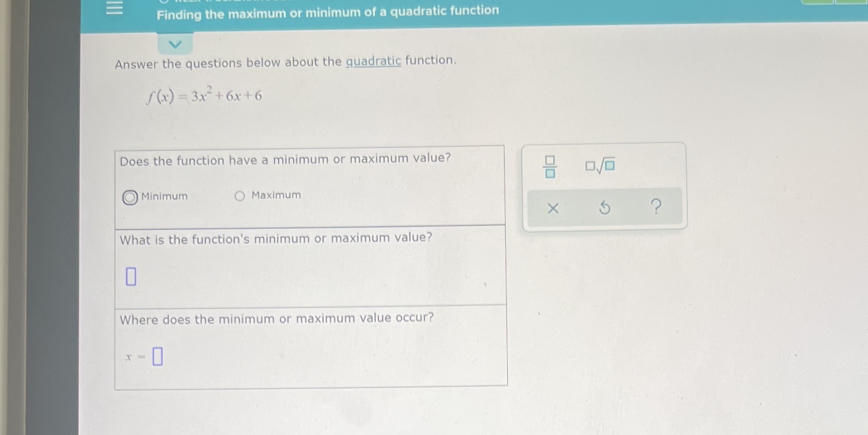868x435 pixels.
Task: Insert a fraction template from the math palette
Action: point(550,166)
